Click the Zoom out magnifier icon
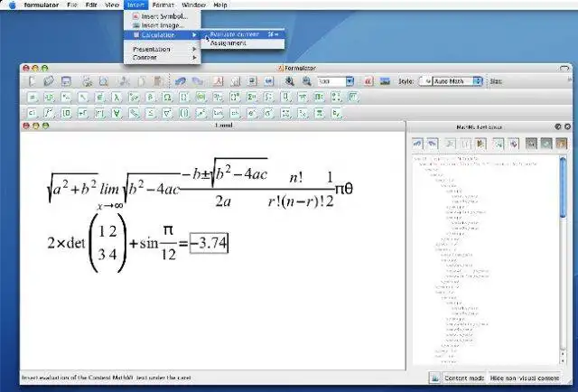Viewport: 578px width, 392px height. (306, 81)
